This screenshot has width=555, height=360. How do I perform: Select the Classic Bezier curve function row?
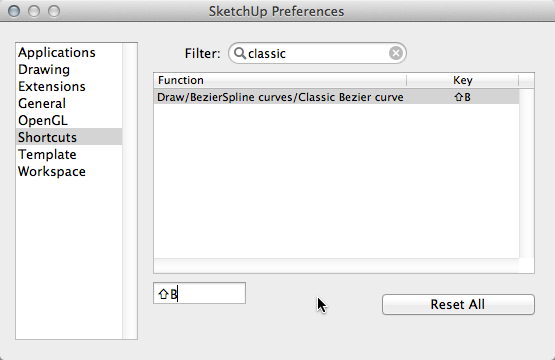point(336,97)
